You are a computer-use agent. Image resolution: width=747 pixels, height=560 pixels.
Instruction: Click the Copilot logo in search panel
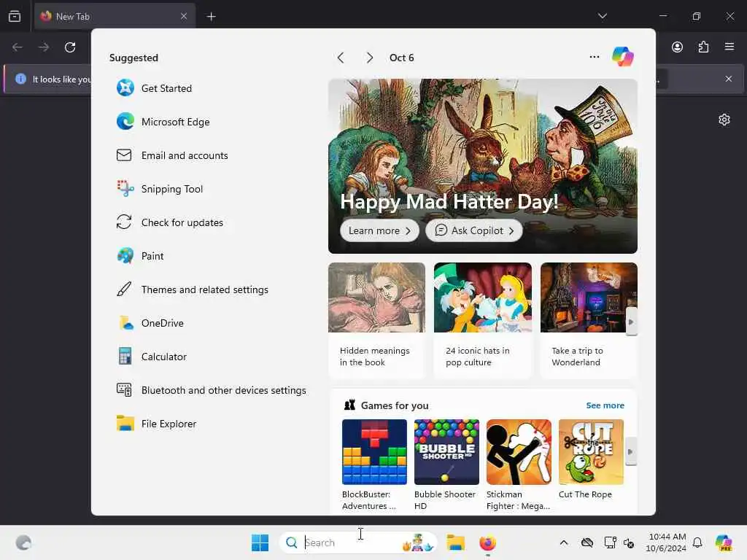pos(623,57)
